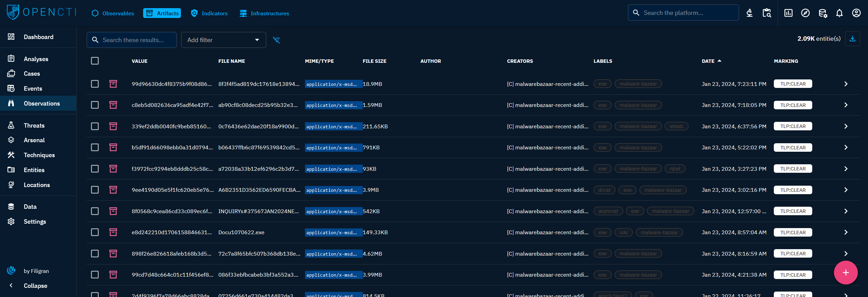868x297 pixels.
Task: Select checkbox for 18.9MB artifact row
Action: click(95, 84)
